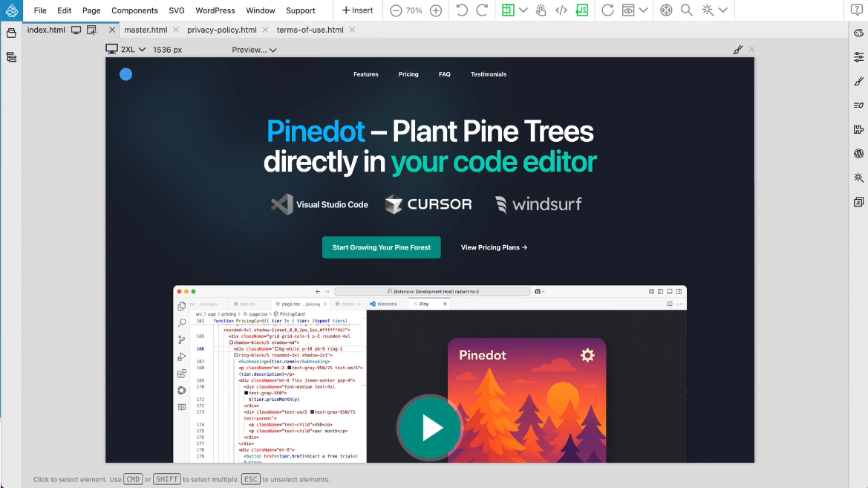This screenshot has width=868, height=488.
Task: Expand the 2XL device size dropdown
Action: point(126,50)
